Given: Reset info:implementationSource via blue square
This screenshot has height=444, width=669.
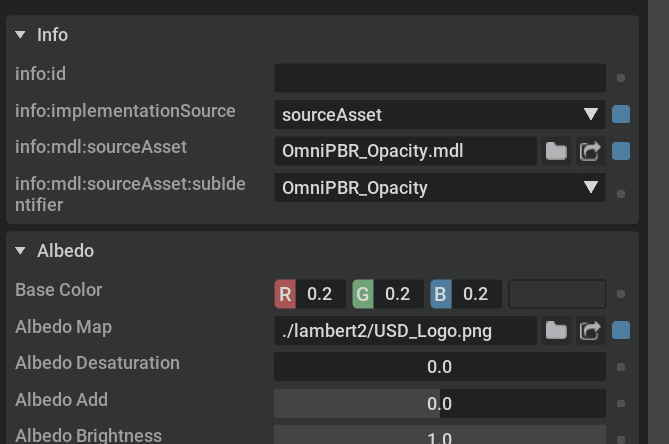Looking at the screenshot, I should point(621,114).
